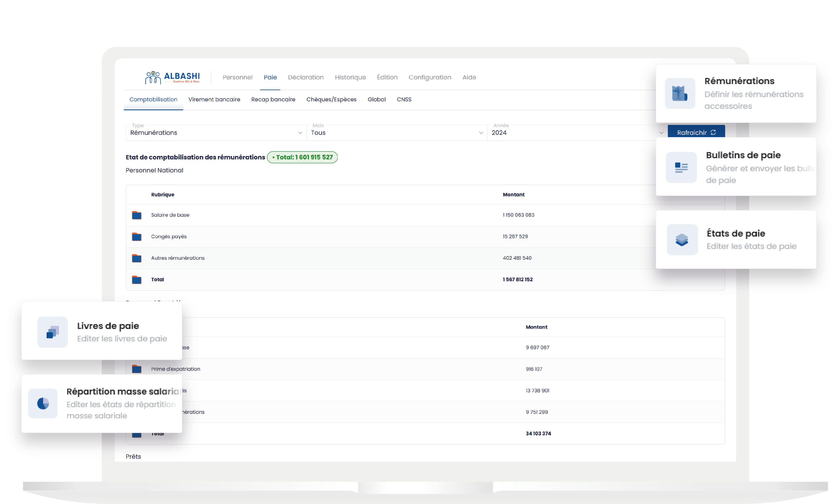The width and height of the screenshot is (838, 504).
Task: Click the Autres rémunérations folder icon
Action: (x=137, y=258)
